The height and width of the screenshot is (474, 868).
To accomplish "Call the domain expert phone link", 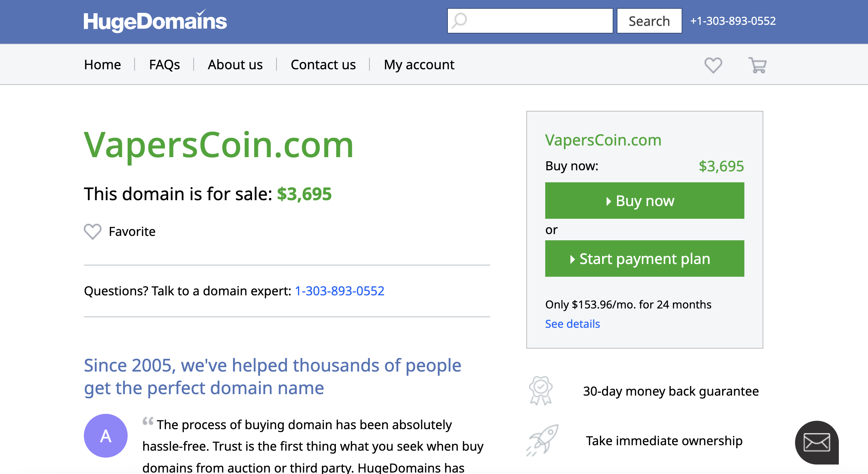I will [x=340, y=291].
